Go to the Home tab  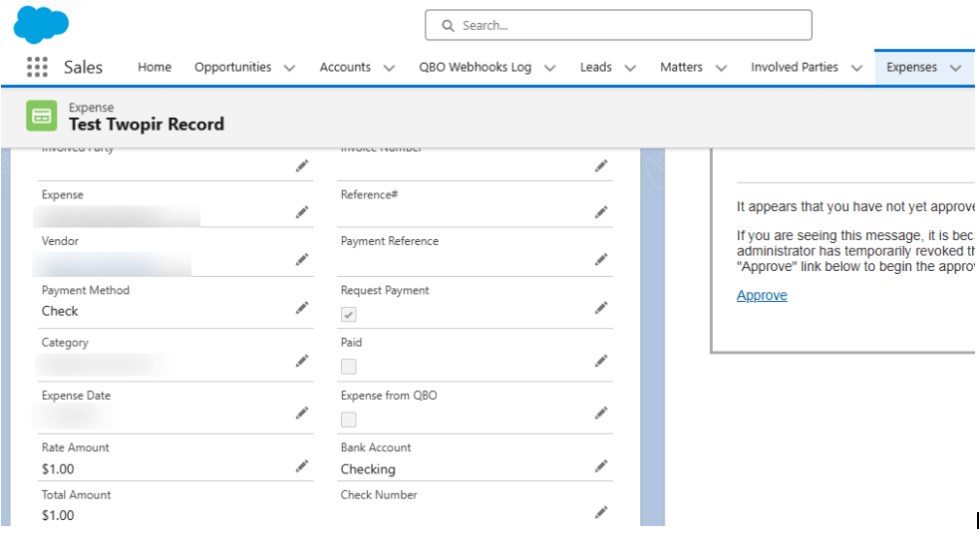[155, 67]
